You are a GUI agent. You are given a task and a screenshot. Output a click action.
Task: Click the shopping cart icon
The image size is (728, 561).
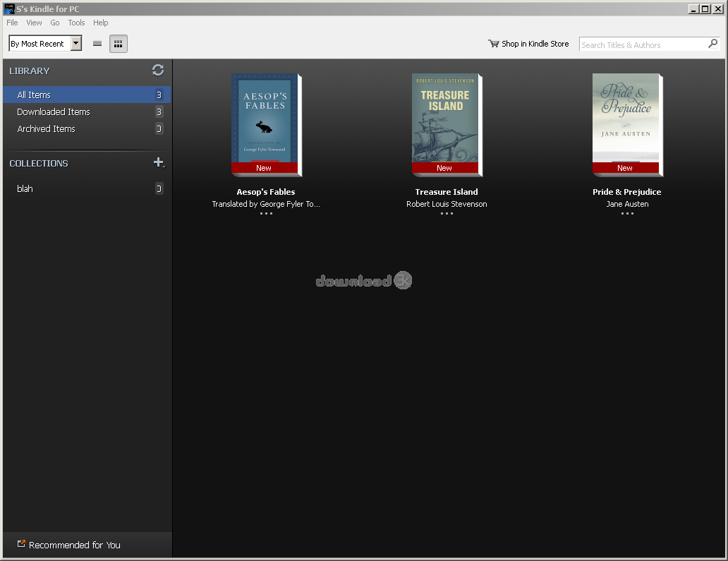click(x=493, y=43)
